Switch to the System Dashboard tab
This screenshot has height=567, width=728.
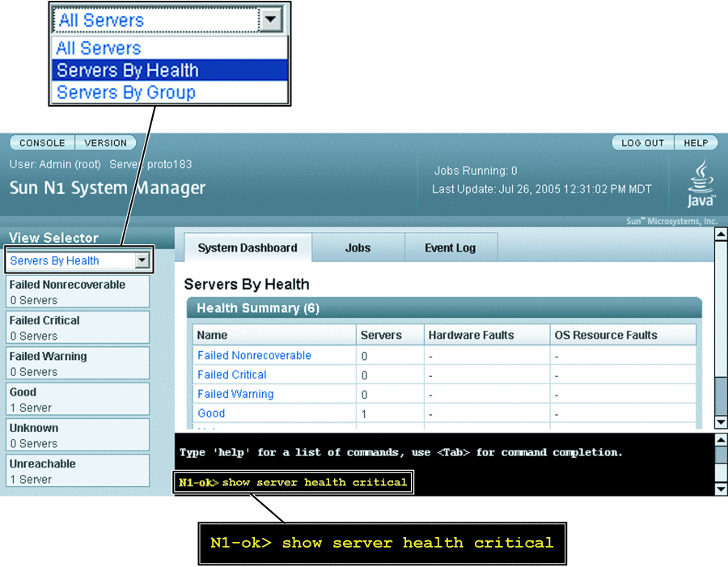click(x=248, y=248)
